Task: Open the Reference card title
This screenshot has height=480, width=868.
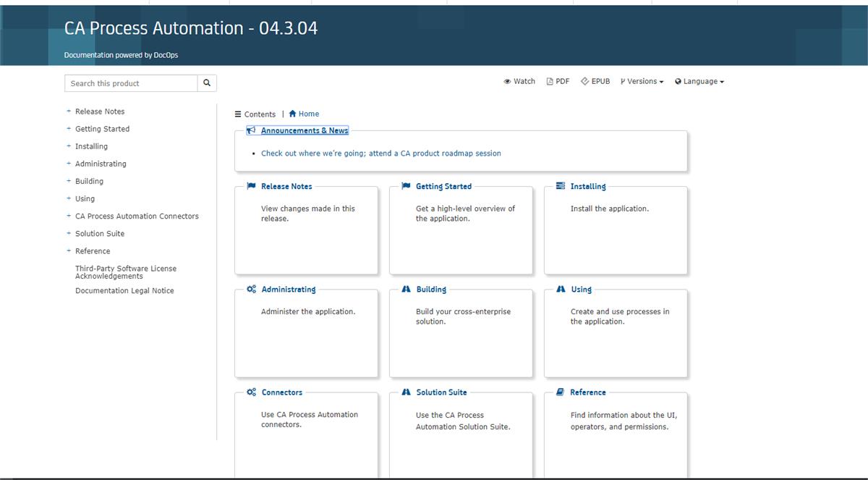Action: tap(588, 392)
